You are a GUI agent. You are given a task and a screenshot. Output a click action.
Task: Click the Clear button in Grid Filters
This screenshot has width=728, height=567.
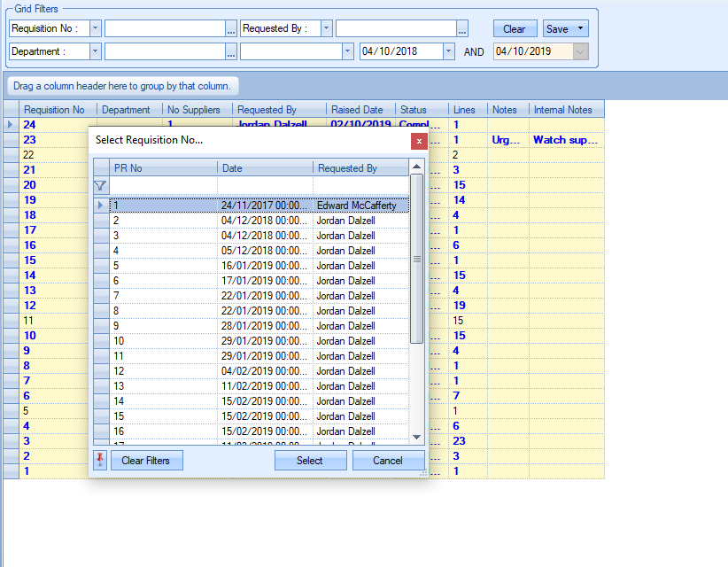[515, 29]
